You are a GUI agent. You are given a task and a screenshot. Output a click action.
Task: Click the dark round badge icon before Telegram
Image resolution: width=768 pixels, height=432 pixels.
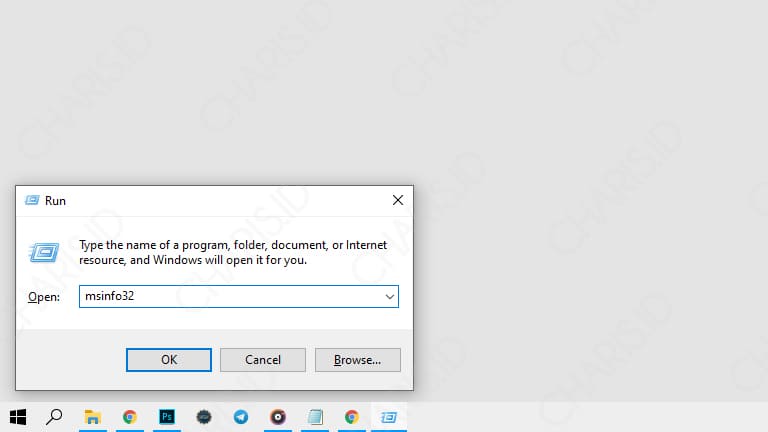(x=204, y=417)
